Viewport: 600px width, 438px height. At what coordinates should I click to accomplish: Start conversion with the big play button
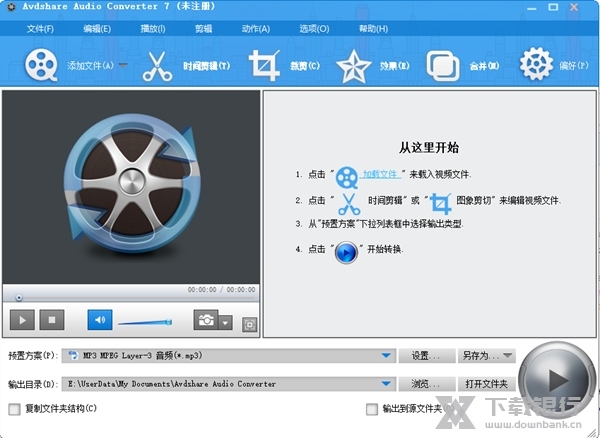[557, 380]
